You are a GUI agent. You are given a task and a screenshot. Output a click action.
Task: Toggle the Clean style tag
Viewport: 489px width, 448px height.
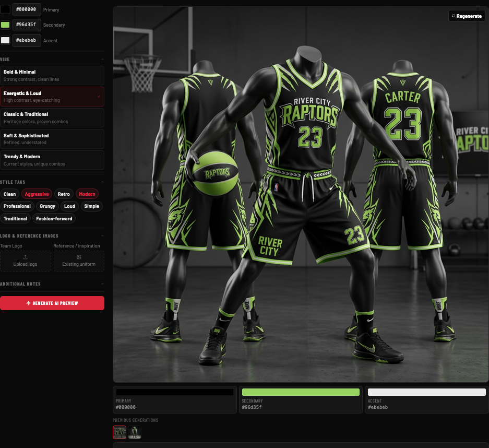point(10,194)
